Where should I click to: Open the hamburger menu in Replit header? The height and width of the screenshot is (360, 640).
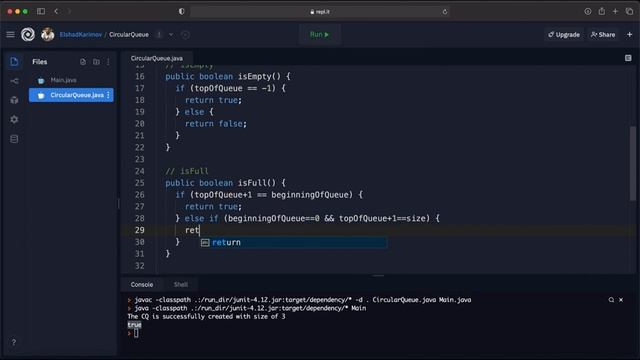[x=11, y=35]
